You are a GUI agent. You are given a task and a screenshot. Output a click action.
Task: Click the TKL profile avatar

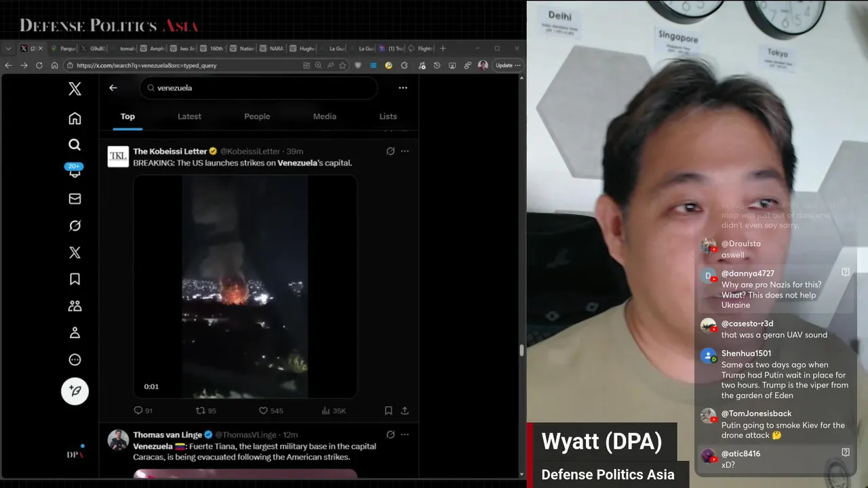pos(118,157)
